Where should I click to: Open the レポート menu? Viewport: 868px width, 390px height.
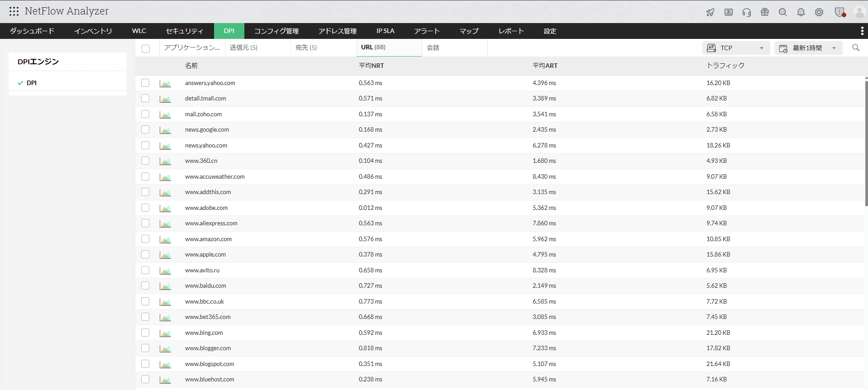point(511,31)
